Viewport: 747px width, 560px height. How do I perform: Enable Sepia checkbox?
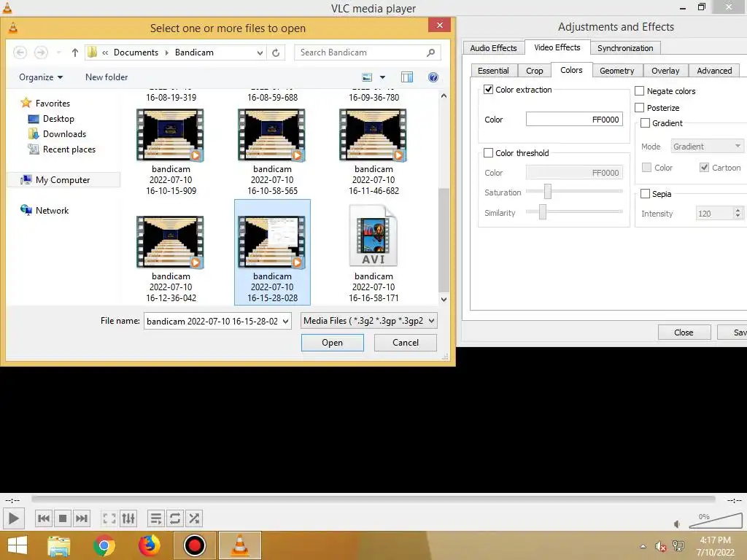pyautogui.click(x=646, y=194)
